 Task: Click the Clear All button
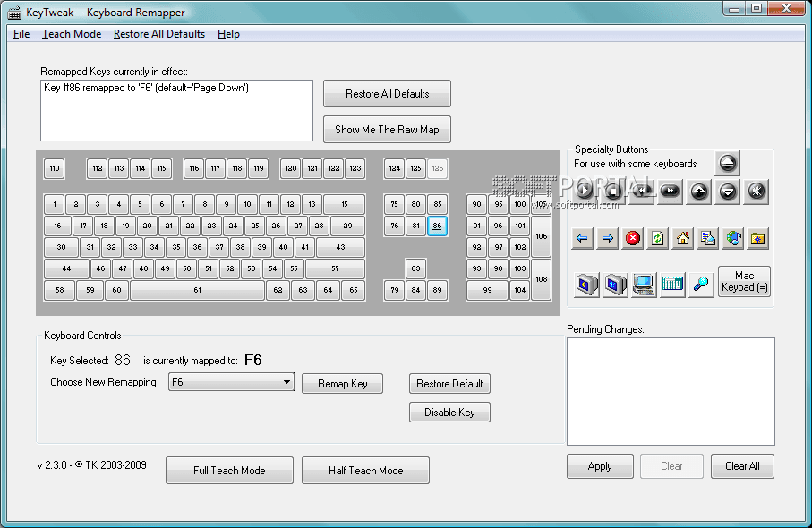tap(742, 466)
